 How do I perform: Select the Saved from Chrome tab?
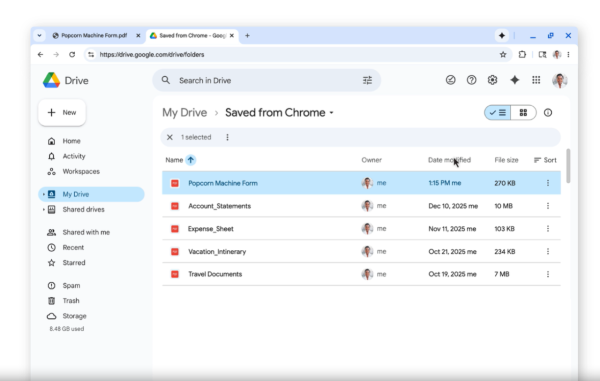click(192, 36)
